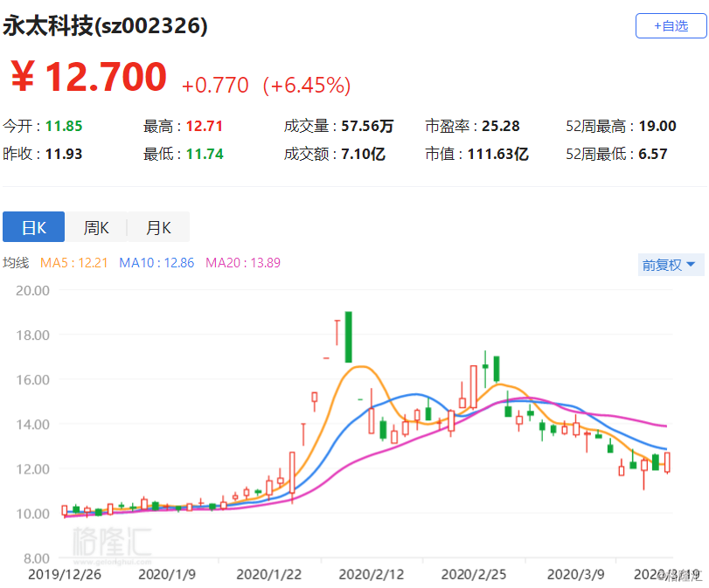Click 最高 high value 12.71
This screenshot has width=709, height=588.
pos(205,126)
